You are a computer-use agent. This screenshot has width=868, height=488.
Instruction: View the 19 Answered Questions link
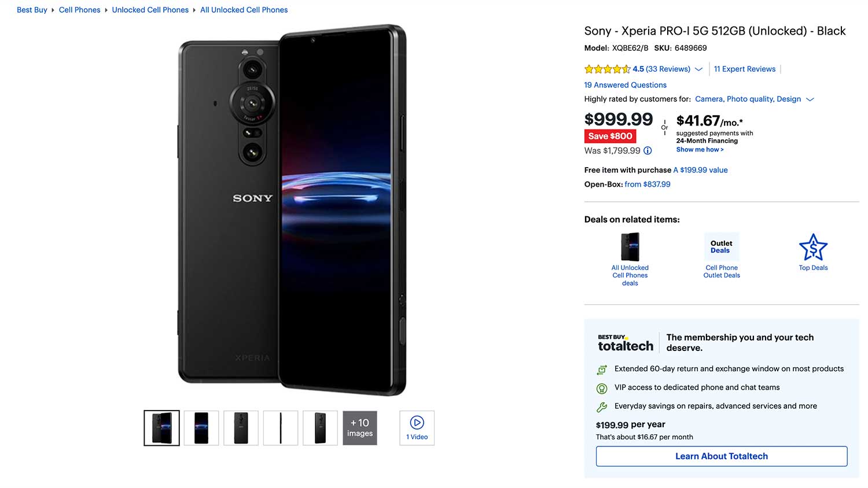coord(625,85)
